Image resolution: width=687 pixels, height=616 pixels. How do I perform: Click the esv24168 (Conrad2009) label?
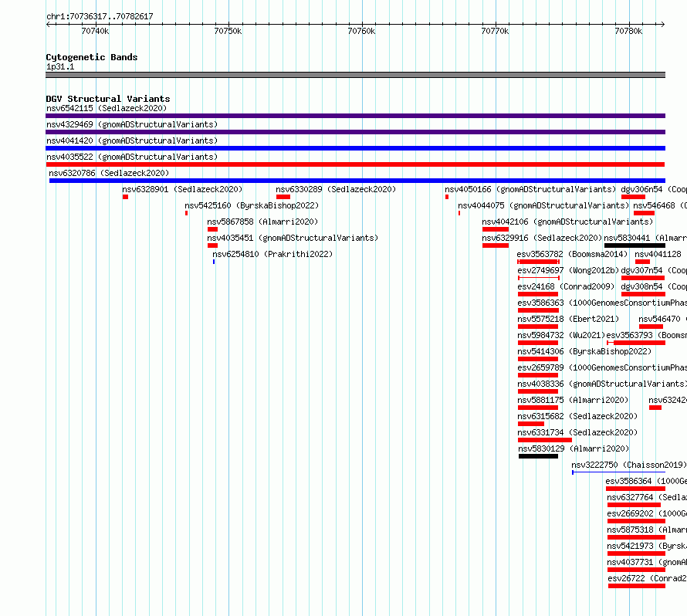pos(566,286)
